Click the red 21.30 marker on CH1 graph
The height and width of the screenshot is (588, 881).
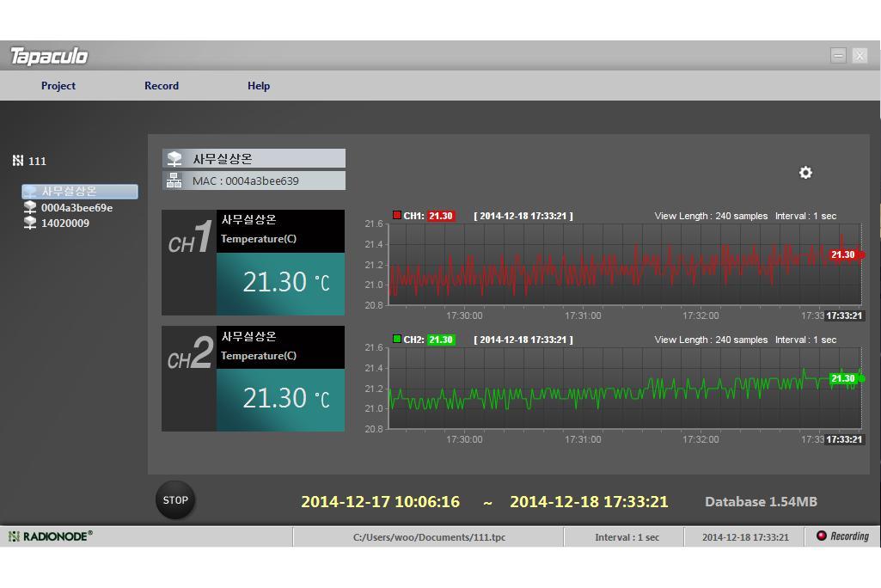845,254
